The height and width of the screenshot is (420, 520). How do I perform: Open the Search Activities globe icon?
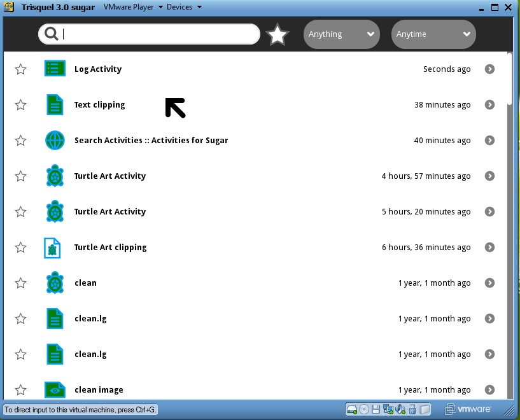pos(55,140)
